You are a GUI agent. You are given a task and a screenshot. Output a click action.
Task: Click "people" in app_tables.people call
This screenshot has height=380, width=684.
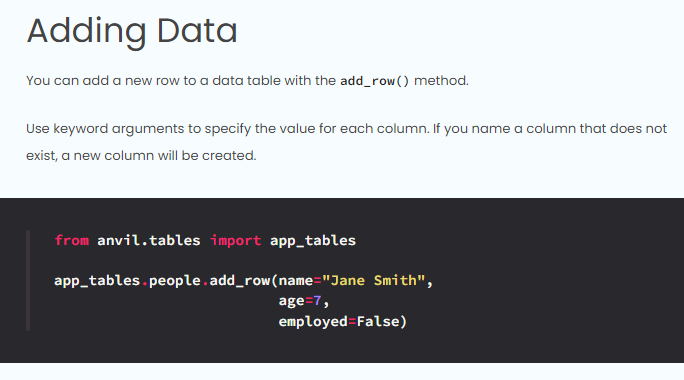(x=175, y=281)
